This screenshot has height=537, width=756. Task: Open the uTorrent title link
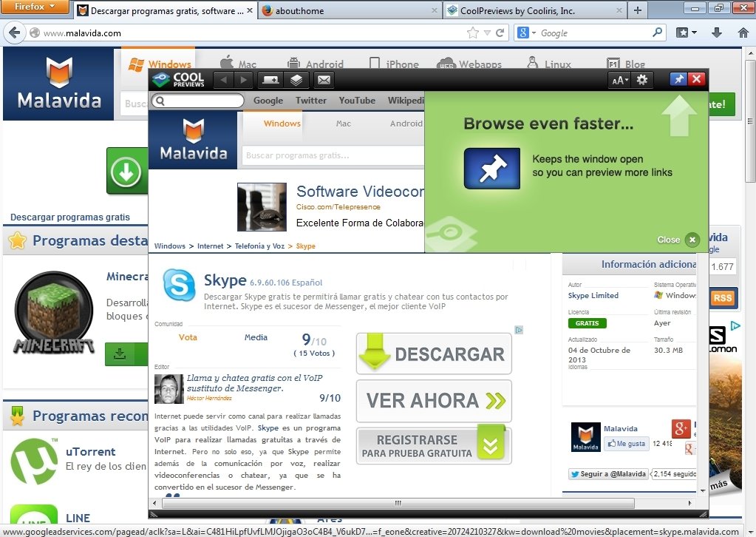[91, 452]
